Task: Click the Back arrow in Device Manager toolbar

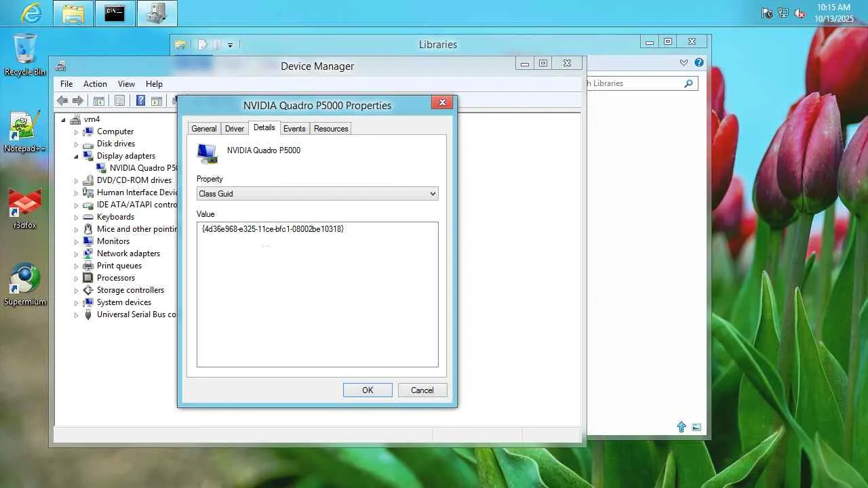Action: click(x=62, y=101)
